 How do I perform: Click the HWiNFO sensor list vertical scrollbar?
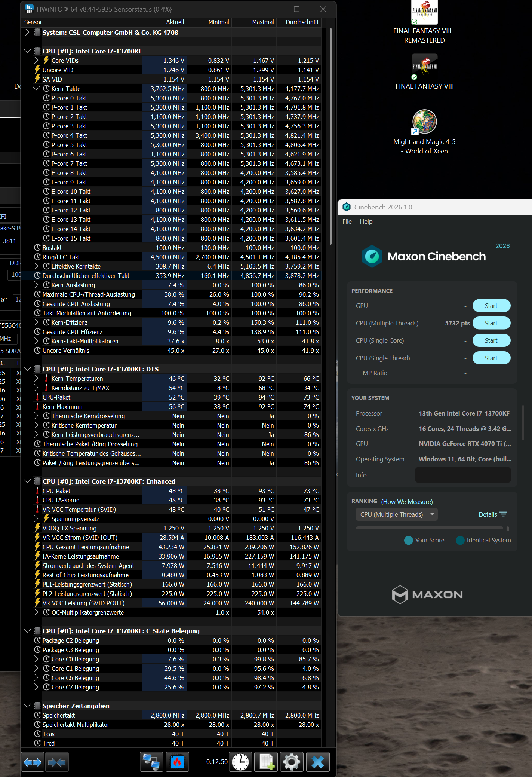click(x=330, y=137)
